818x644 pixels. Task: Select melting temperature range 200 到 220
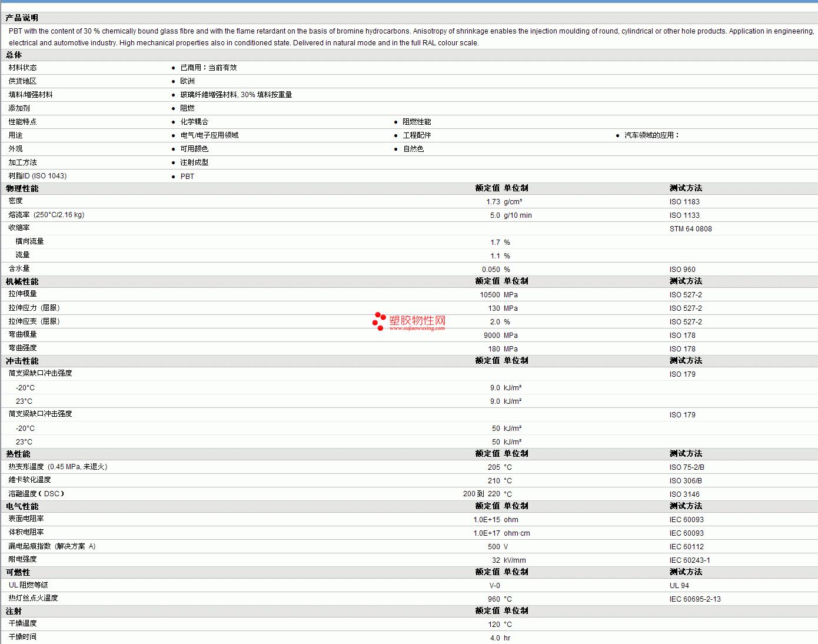(481, 494)
